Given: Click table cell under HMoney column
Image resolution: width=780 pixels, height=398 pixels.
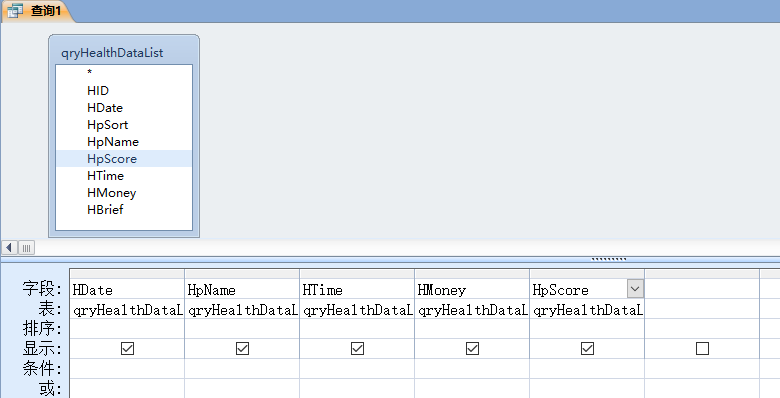Looking at the screenshot, I should coord(472,309).
